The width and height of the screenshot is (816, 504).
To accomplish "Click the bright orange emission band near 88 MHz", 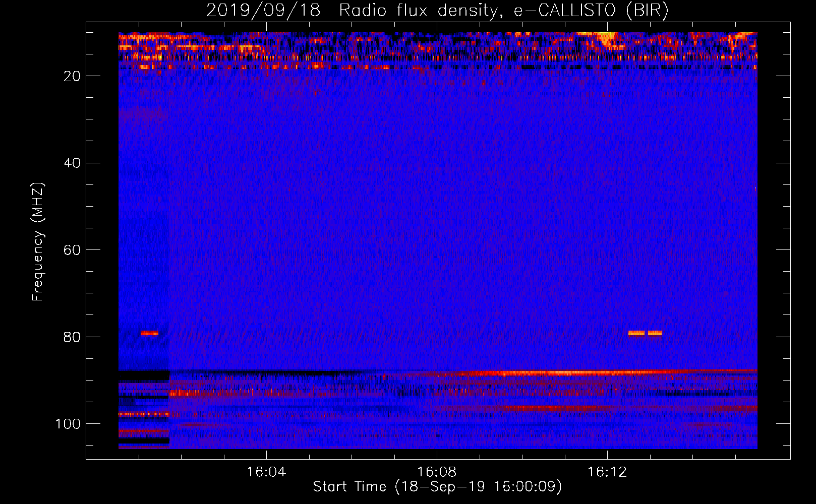I will pyautogui.click(x=555, y=373).
